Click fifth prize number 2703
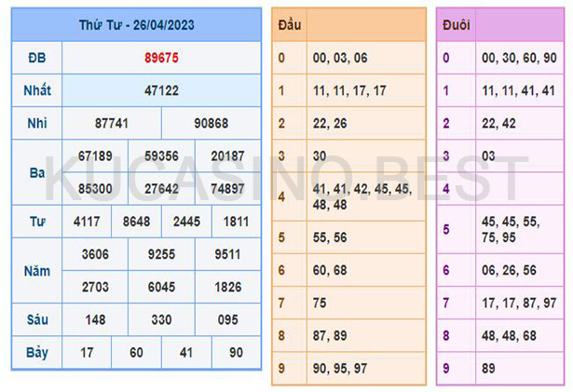 (95, 287)
